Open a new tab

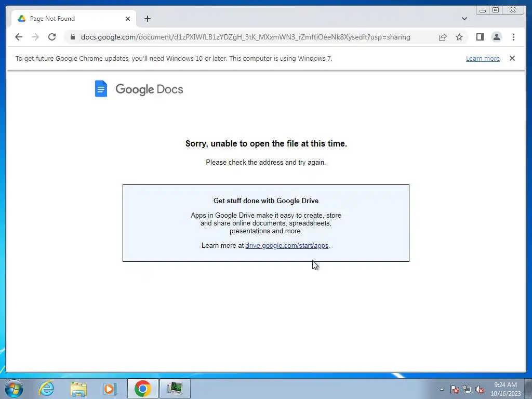pyautogui.click(x=147, y=19)
